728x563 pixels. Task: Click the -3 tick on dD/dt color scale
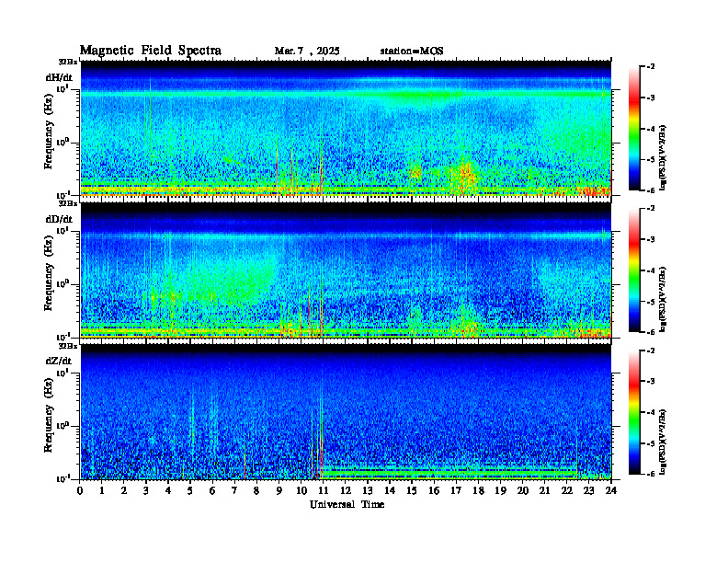click(649, 239)
